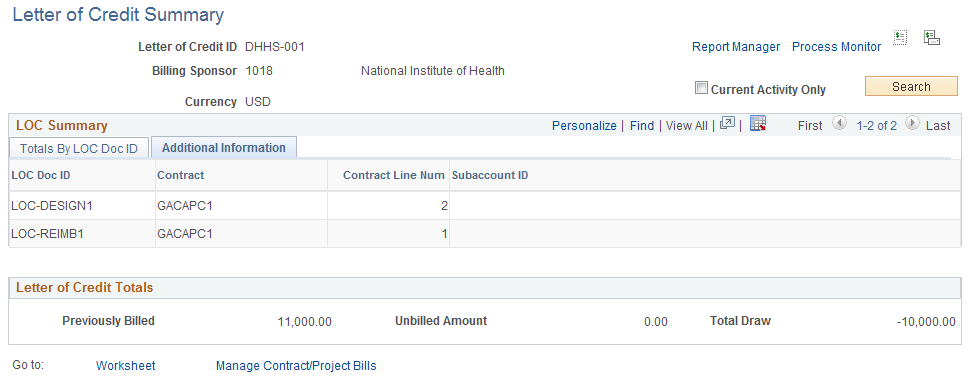
Task: Select the LOC-REIMB1 cell
Action: click(82, 234)
